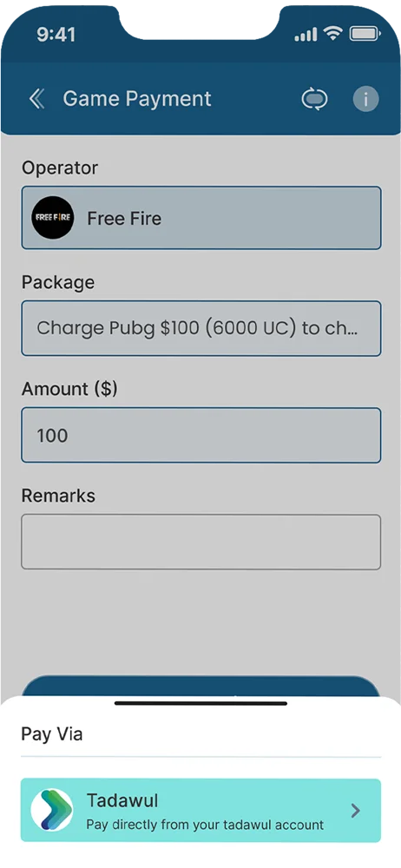Tap the Tadawul logo icon
Viewport: 401px width, 868px height.
click(x=53, y=809)
